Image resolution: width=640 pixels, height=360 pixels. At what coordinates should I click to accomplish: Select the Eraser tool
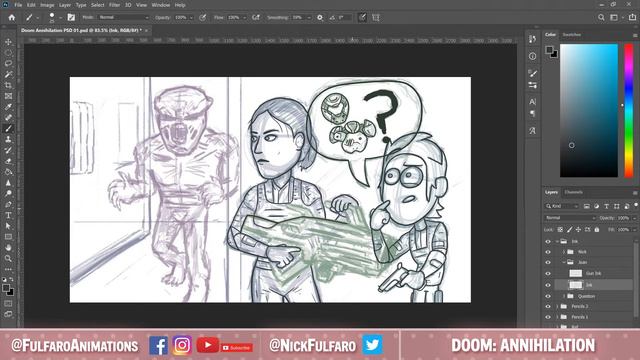(x=8, y=161)
